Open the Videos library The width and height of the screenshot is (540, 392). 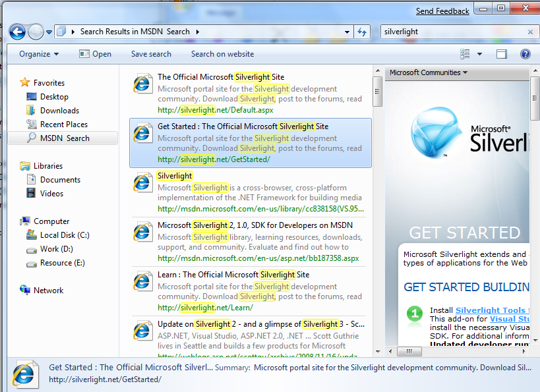click(51, 194)
